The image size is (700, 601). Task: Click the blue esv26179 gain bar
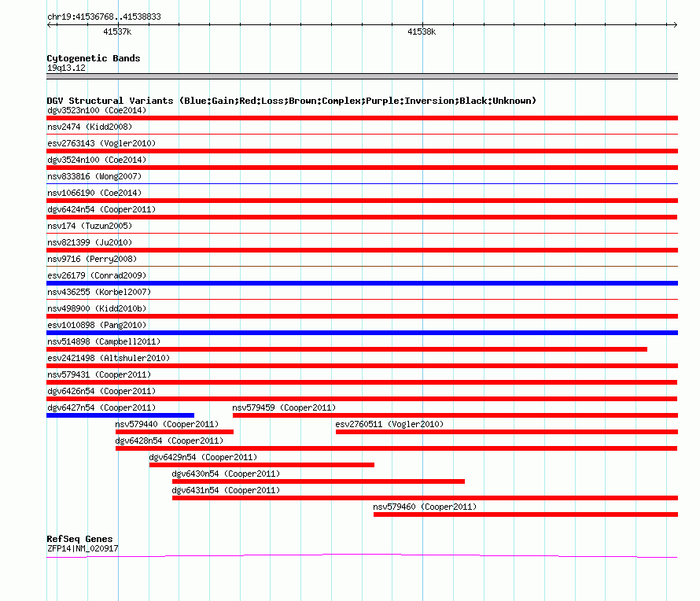(362, 283)
